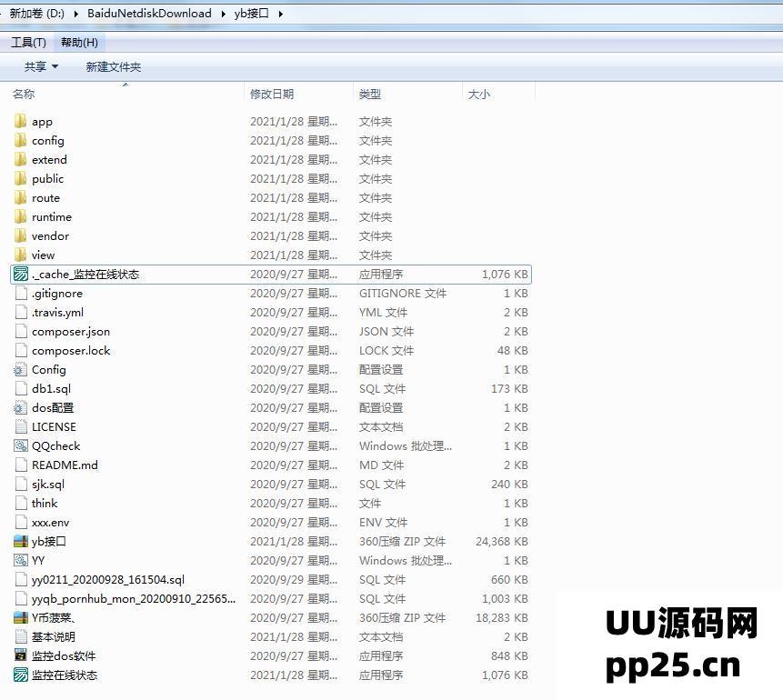Select the vendor folder icon
The height and width of the screenshot is (700, 783).
point(21,235)
